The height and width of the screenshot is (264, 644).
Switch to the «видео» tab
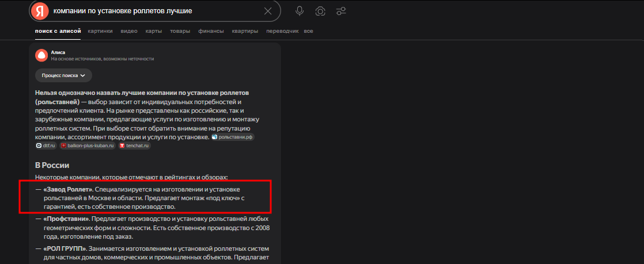129,31
